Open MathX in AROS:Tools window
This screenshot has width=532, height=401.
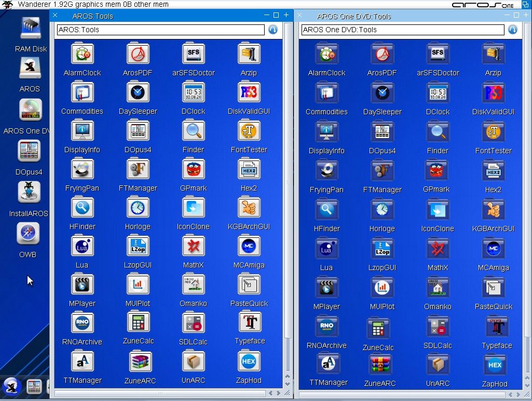(x=194, y=246)
